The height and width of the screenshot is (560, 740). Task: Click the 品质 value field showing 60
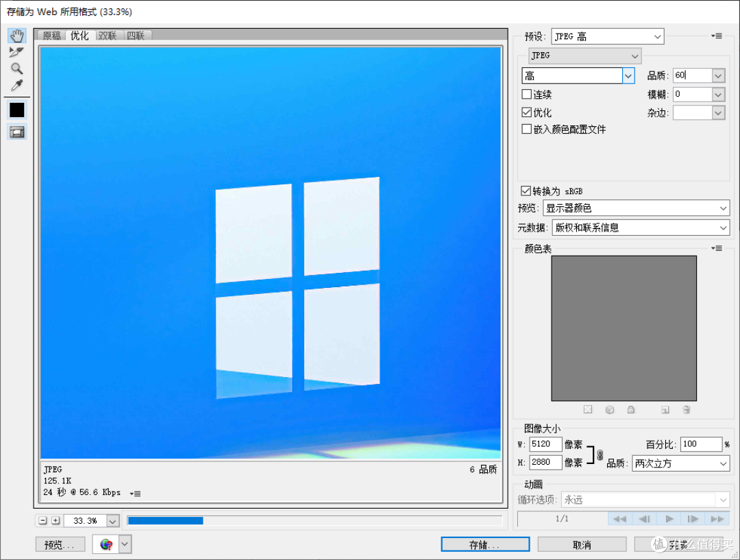(692, 75)
